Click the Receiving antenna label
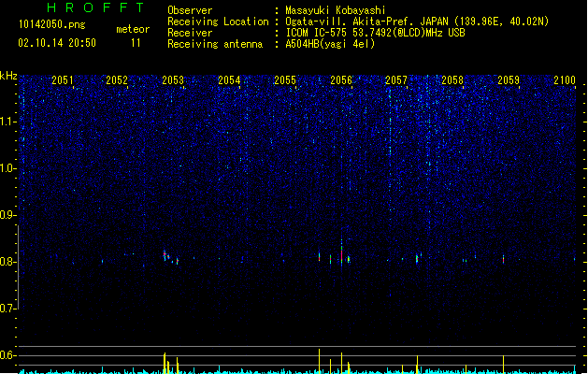The height and width of the screenshot is (374, 588). [215, 44]
